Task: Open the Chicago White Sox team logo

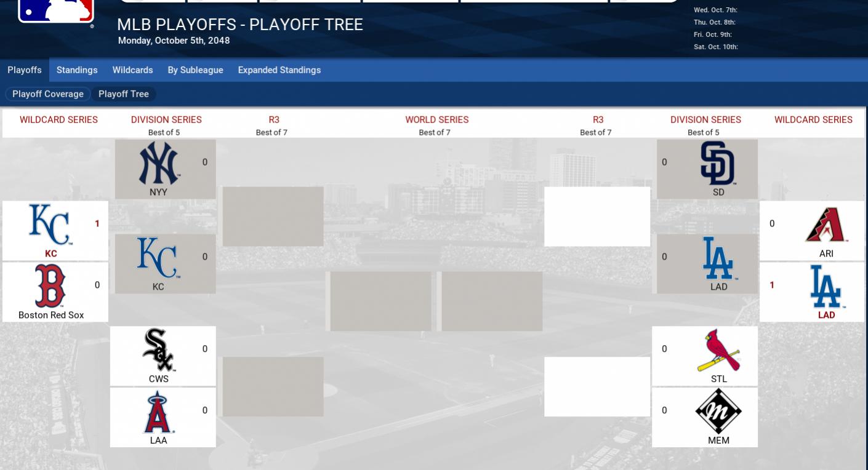Action: [158, 350]
